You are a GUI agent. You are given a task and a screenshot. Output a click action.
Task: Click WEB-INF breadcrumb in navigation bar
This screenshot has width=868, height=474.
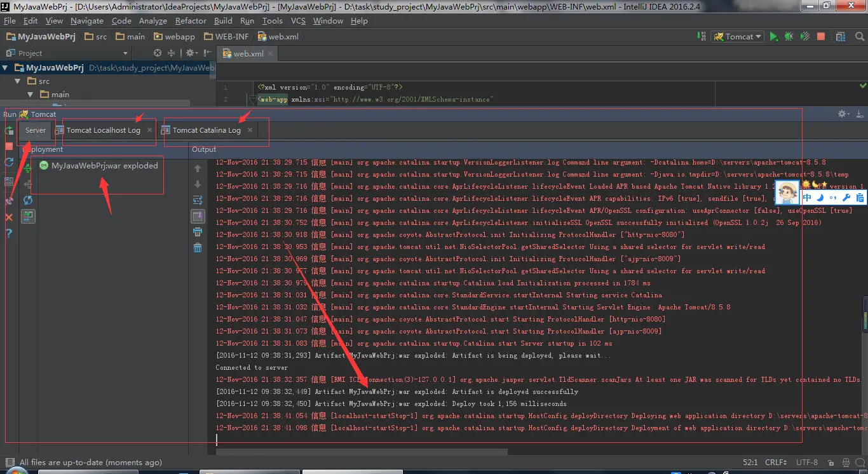pyautogui.click(x=226, y=37)
